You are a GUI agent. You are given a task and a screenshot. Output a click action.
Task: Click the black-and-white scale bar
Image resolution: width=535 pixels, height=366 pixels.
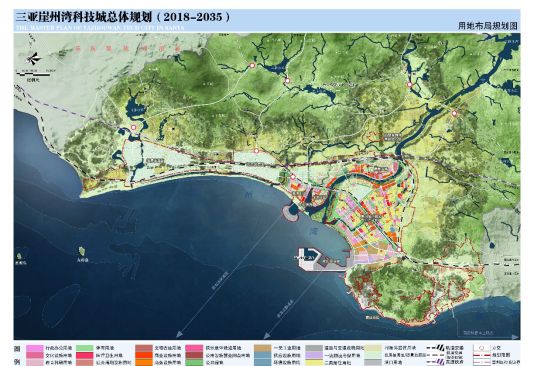[x=33, y=74]
